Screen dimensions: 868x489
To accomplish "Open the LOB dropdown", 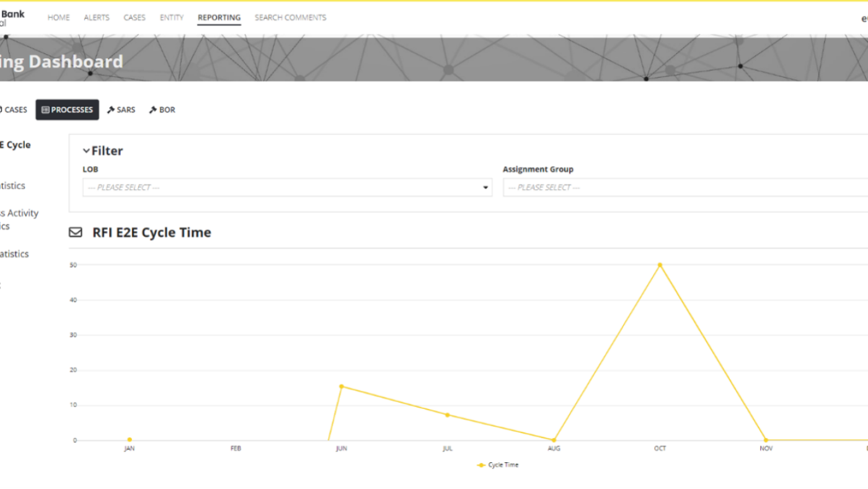I will point(287,187).
